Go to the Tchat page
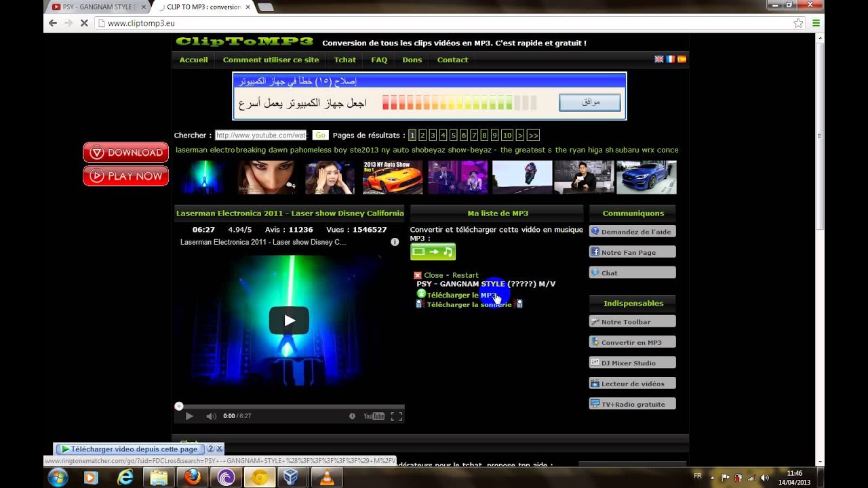The width and height of the screenshot is (868, 488). pos(344,60)
